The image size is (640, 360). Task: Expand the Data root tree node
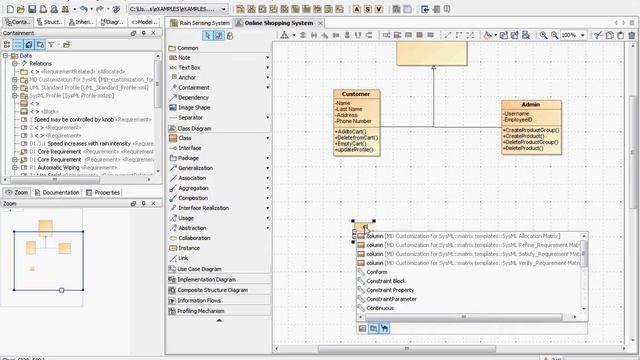tap(6, 56)
